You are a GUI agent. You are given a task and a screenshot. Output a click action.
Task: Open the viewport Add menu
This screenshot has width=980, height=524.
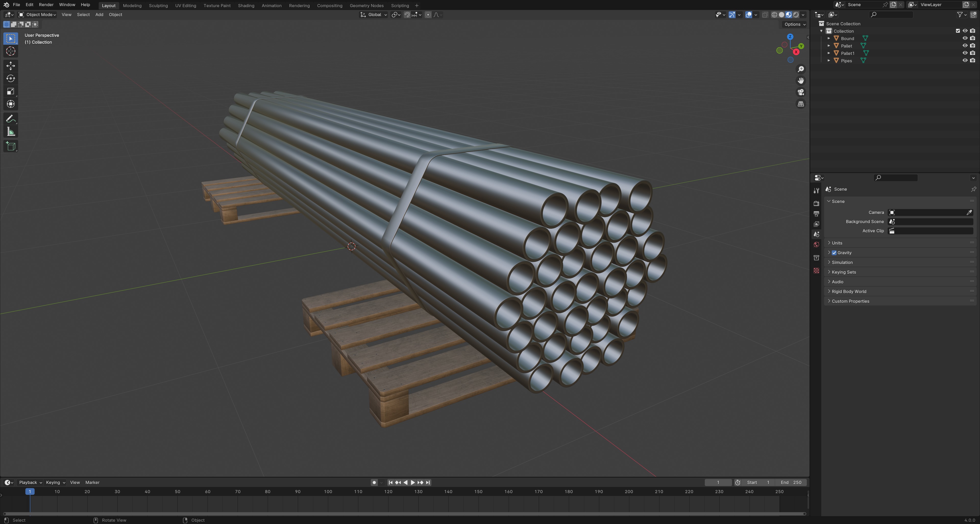click(99, 15)
